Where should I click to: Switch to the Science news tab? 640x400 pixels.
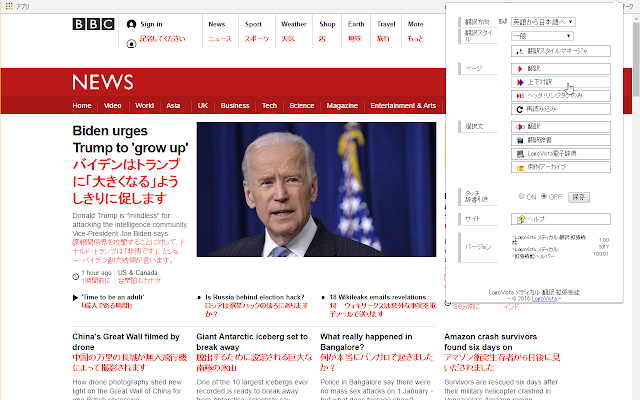point(302,105)
